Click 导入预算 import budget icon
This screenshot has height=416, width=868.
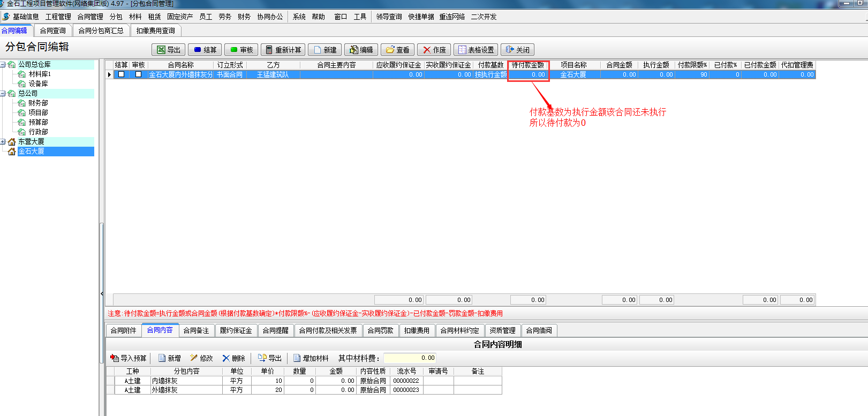coord(128,358)
